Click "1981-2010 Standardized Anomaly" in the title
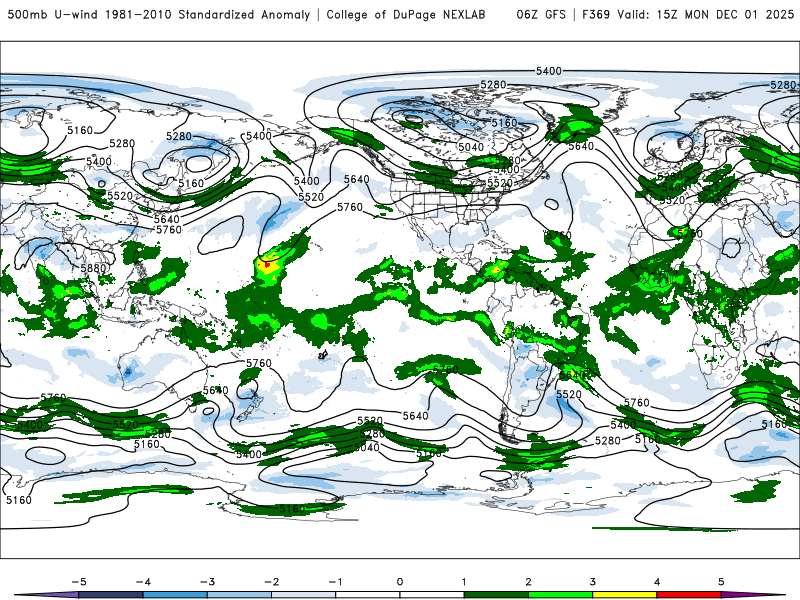 point(208,14)
